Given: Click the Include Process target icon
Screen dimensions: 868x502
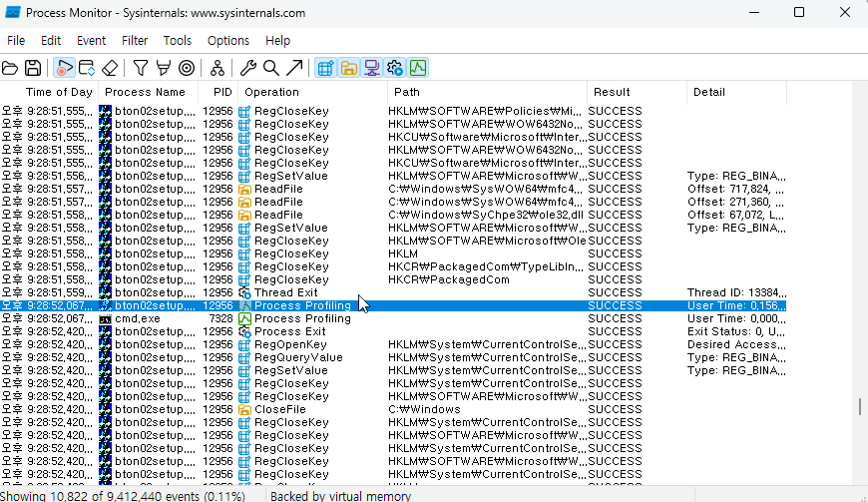Looking at the screenshot, I should 186,68.
